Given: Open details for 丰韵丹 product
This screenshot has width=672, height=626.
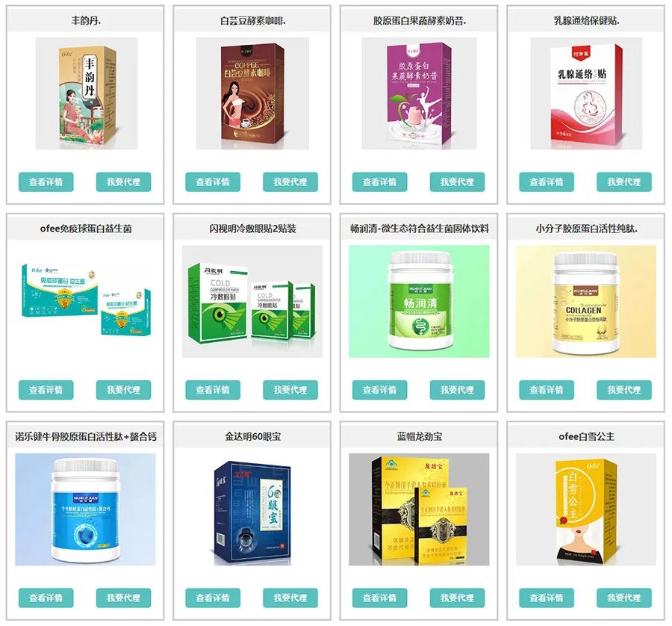Looking at the screenshot, I should click(46, 182).
